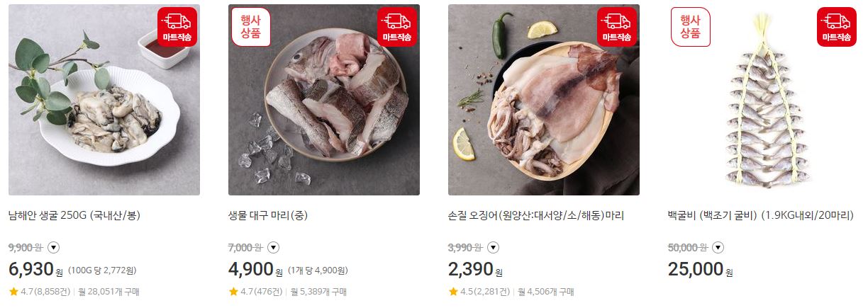Expand price details next to 3,990원
Viewport: 868px width, 308px height.
tap(494, 247)
